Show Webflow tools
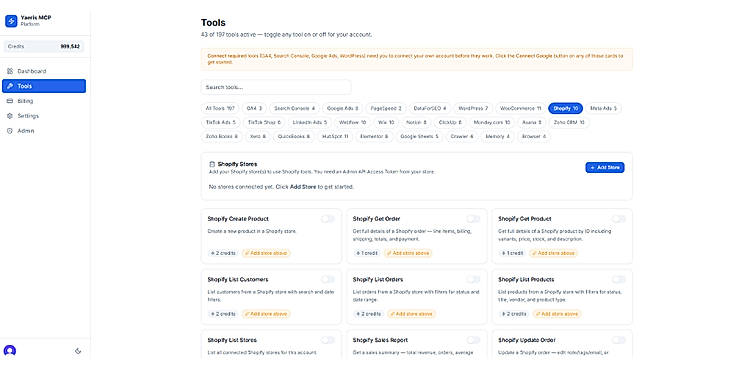The height and width of the screenshot is (368, 736). coord(352,123)
